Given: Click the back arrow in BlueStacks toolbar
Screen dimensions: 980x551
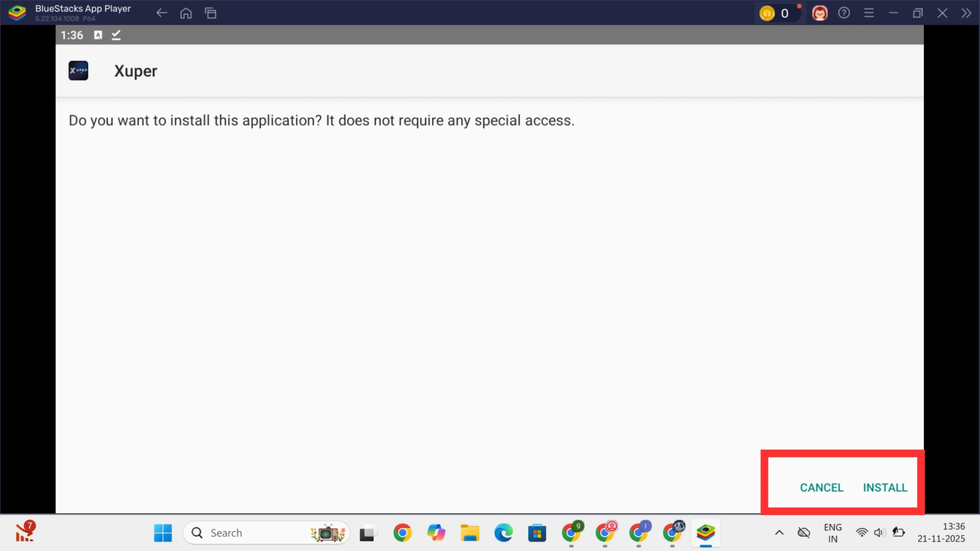Looking at the screenshot, I should tap(161, 13).
